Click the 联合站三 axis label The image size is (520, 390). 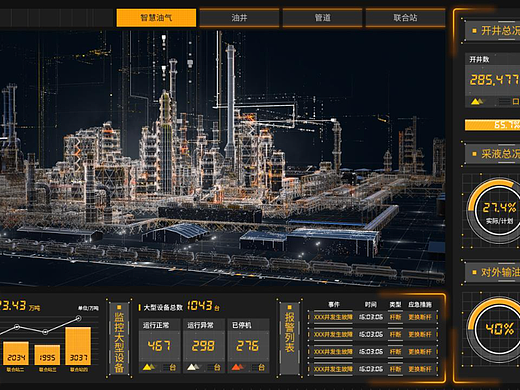coord(47,369)
